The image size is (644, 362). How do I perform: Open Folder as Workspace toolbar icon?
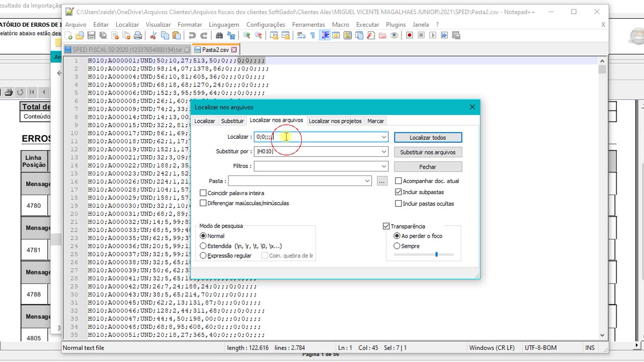382,35
